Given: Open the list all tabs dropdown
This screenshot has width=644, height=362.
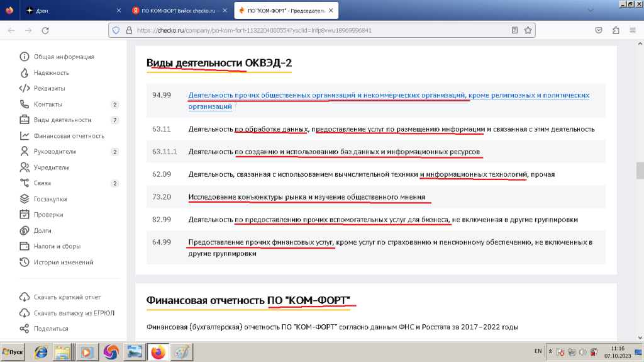Looking at the screenshot, I should click(589, 11).
